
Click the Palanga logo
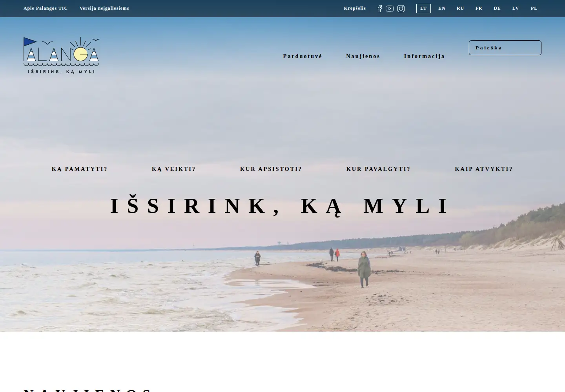[x=61, y=55]
